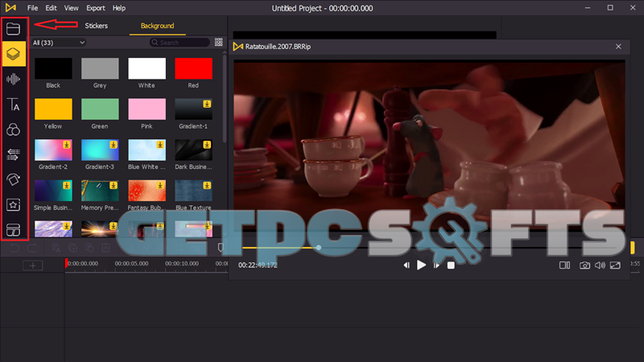The width and height of the screenshot is (644, 362).
Task: Select the Pink background swatch
Action: (147, 109)
